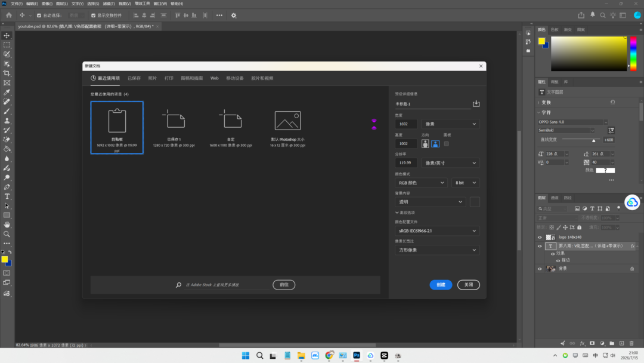Hide the 第八期 text layer
Viewport: 644px width, 363px height.
[x=540, y=246]
